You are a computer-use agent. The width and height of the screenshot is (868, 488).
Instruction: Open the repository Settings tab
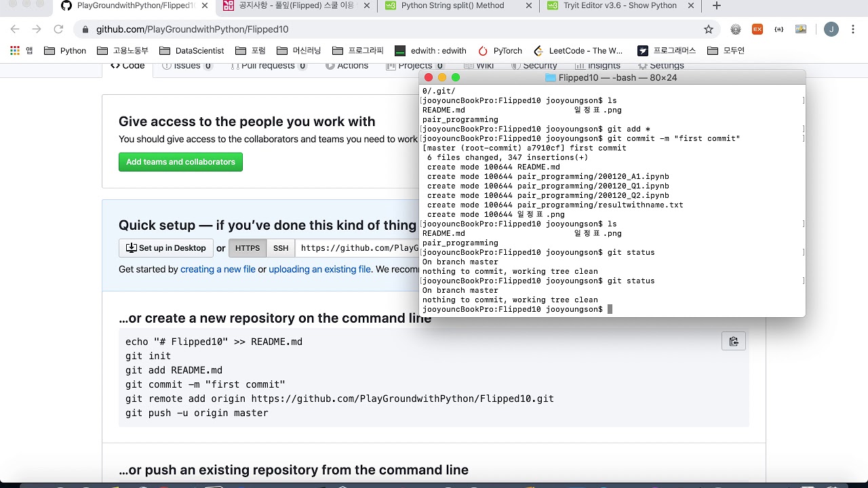[660, 66]
